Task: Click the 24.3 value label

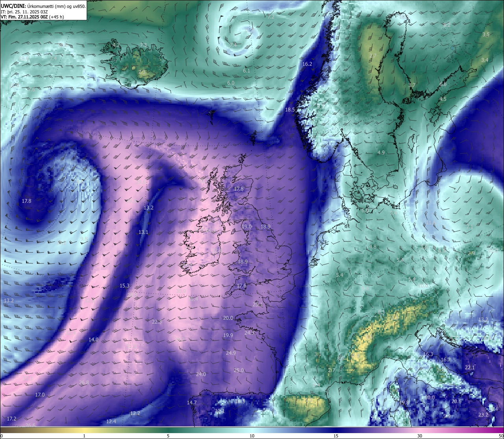Action: point(249,333)
